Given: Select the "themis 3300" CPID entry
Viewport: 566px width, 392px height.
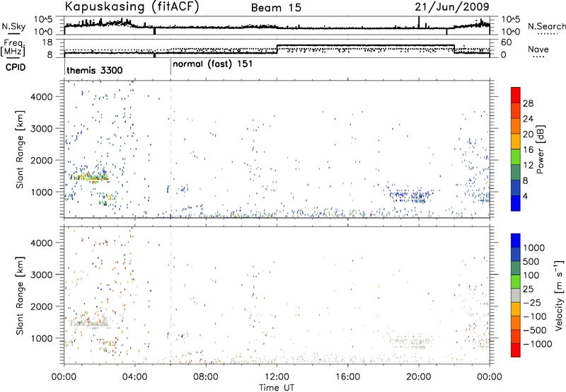Looking at the screenshot, I should coord(95,70).
